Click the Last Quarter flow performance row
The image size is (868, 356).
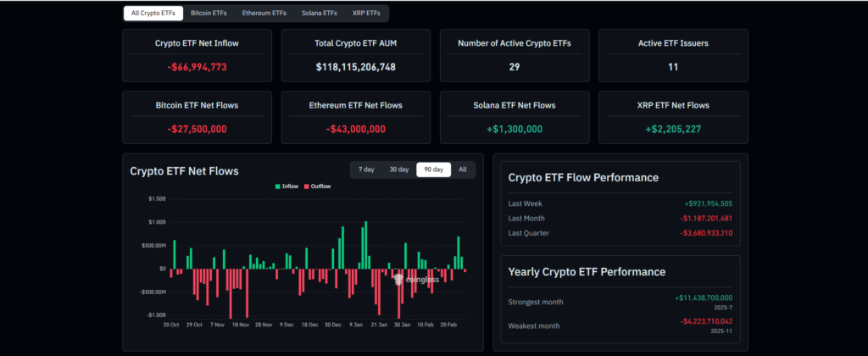point(620,232)
